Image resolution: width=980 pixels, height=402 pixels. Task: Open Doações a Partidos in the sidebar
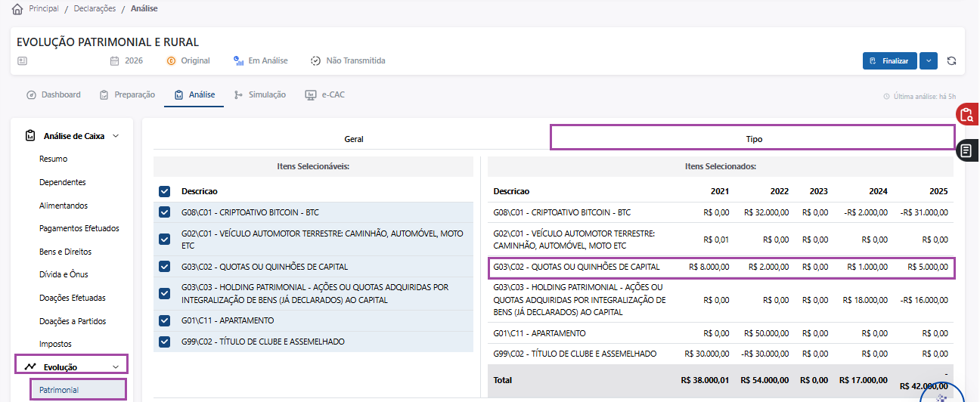73,321
